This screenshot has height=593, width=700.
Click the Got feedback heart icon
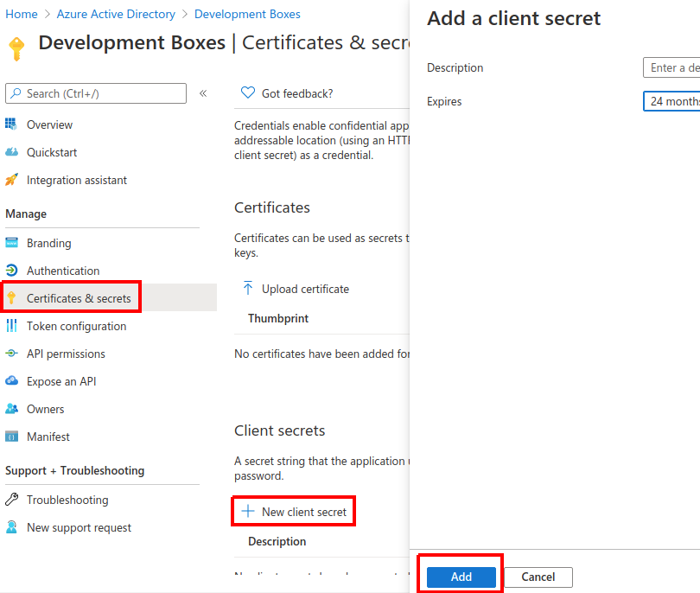point(248,93)
